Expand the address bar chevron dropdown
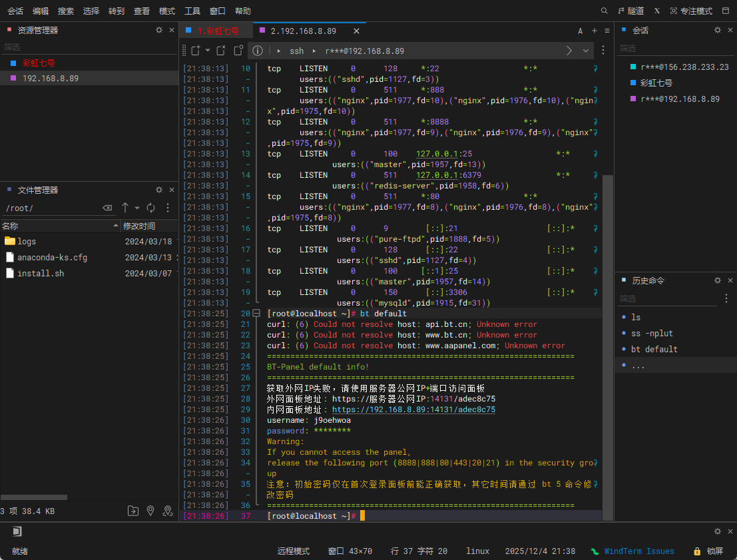Image resolution: width=737 pixels, height=560 pixels. tap(586, 51)
